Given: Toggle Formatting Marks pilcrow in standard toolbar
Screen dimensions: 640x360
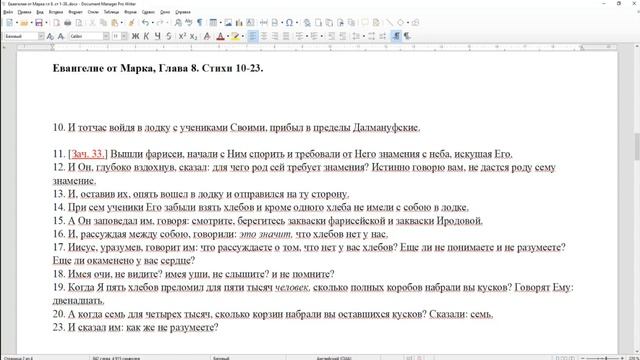Looking at the screenshot, I should (200, 23).
